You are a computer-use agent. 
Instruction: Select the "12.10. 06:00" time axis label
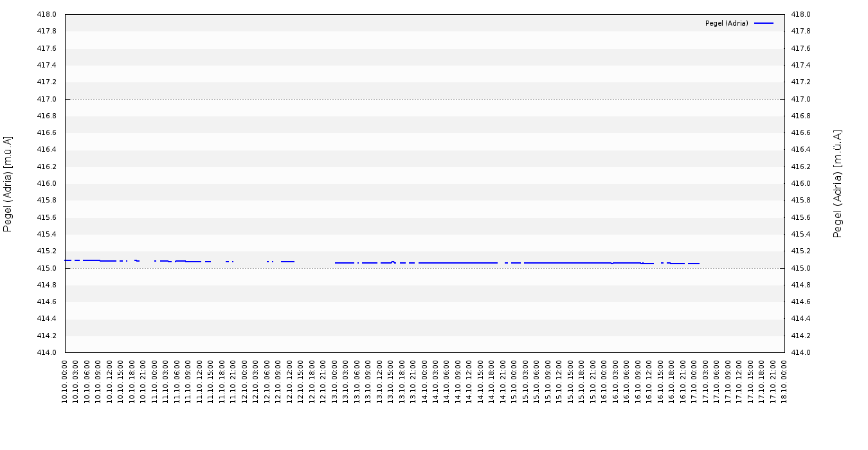pos(267,382)
